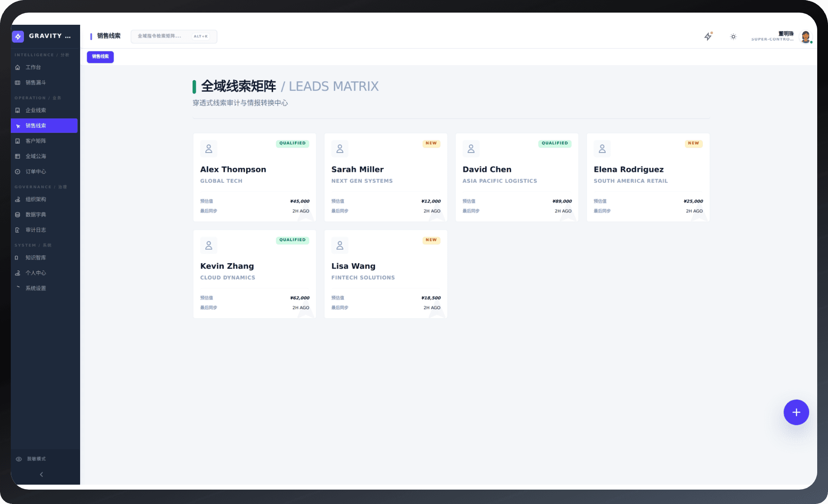Screen dimensions: 828x504
Task: Open 系统设置 in the sidebar
Action: (x=44, y=288)
